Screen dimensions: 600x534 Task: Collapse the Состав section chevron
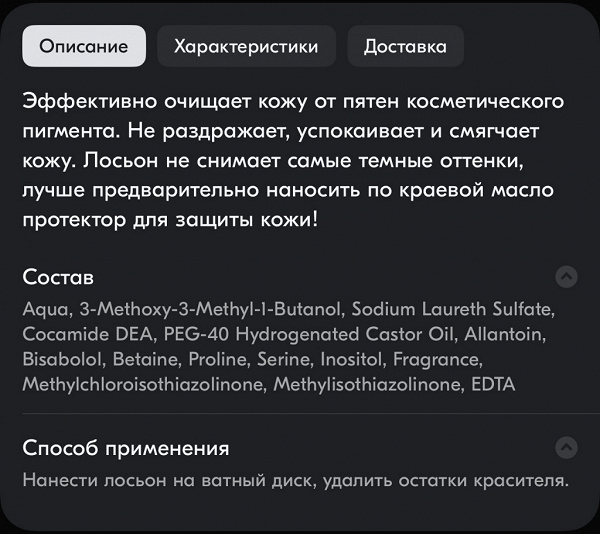tap(566, 277)
